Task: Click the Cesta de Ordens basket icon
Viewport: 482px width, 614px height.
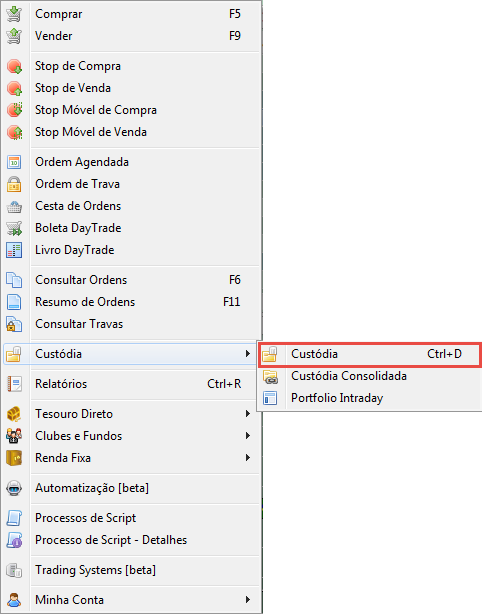Action: [x=14, y=206]
